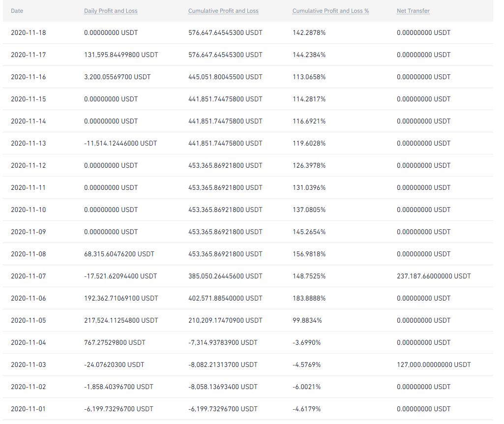Click cumulative value 402,571.88540000 USDT

pyautogui.click(x=225, y=298)
